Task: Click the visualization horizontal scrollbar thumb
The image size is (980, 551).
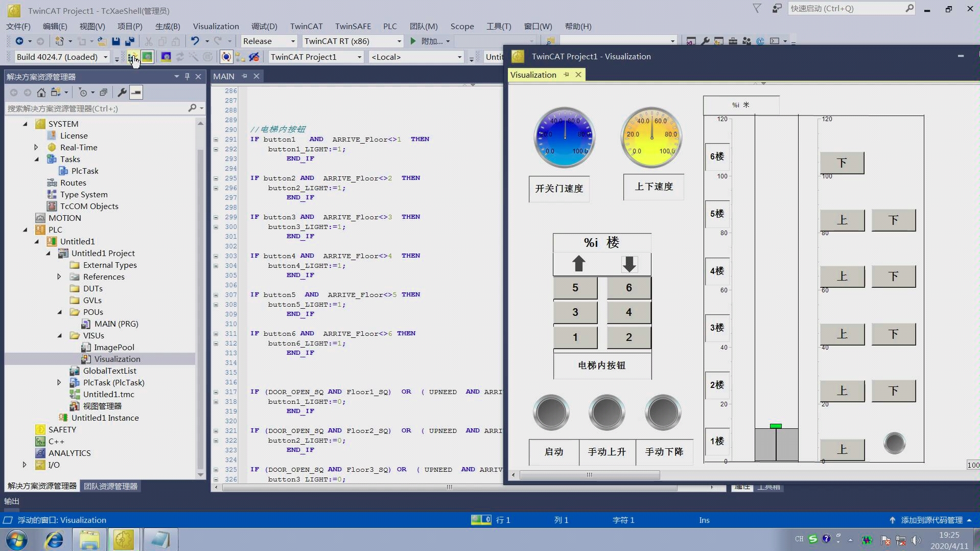Action: click(589, 475)
